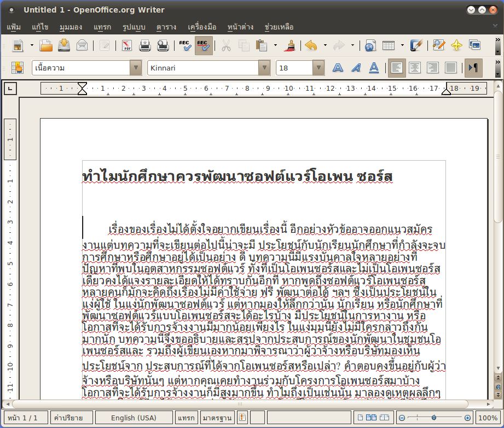The width and height of the screenshot is (504, 428).
Task: Justify the paragraph text
Action: click(x=450, y=68)
